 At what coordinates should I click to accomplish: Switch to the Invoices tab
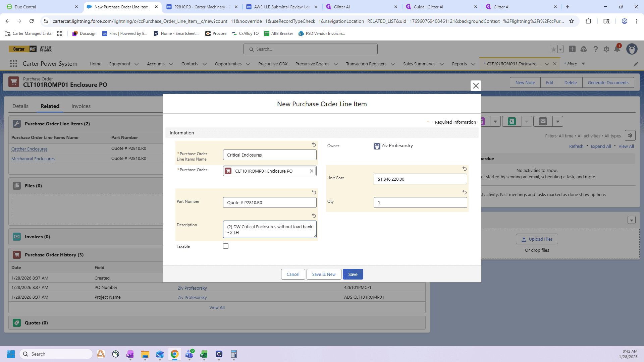click(81, 106)
